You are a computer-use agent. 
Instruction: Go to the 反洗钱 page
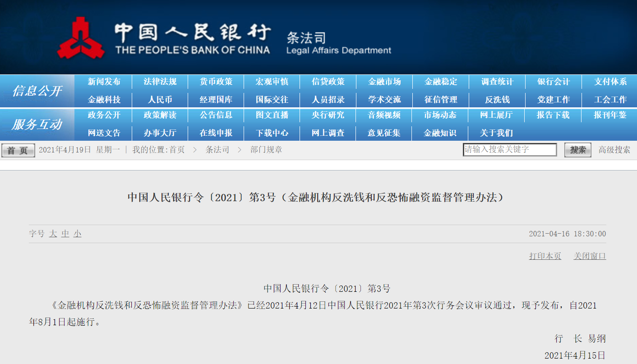pyautogui.click(x=497, y=100)
